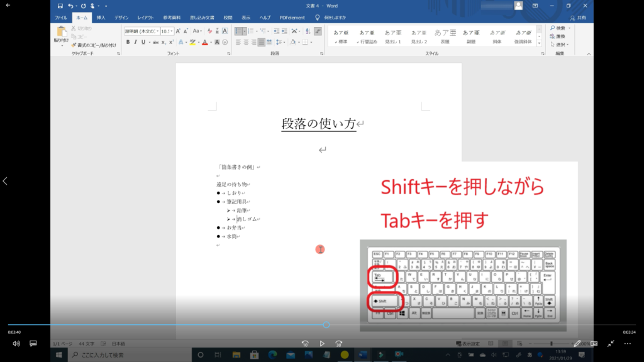
Task: Click the Play button in video controls
Action: point(322,344)
